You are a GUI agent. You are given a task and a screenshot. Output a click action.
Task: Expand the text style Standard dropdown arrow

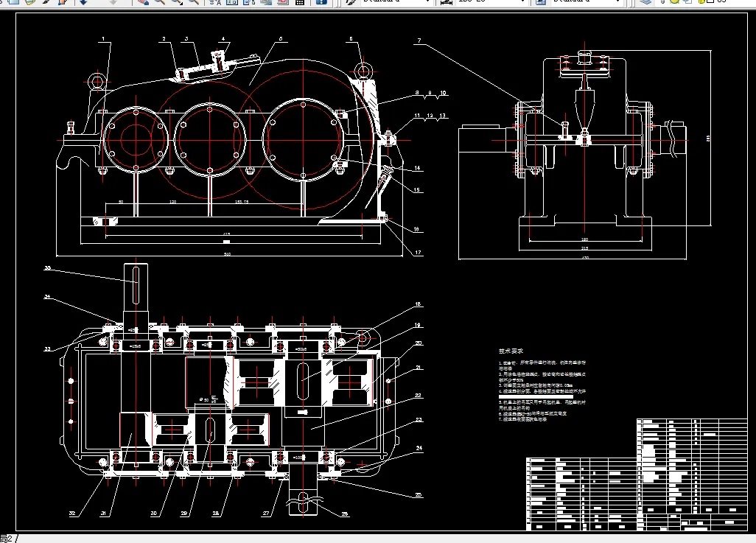tap(427, 1)
